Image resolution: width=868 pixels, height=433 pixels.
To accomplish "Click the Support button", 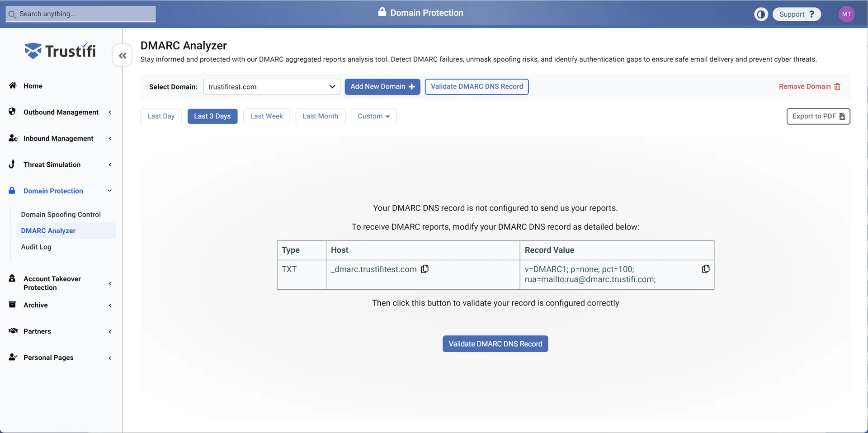I will coord(797,14).
